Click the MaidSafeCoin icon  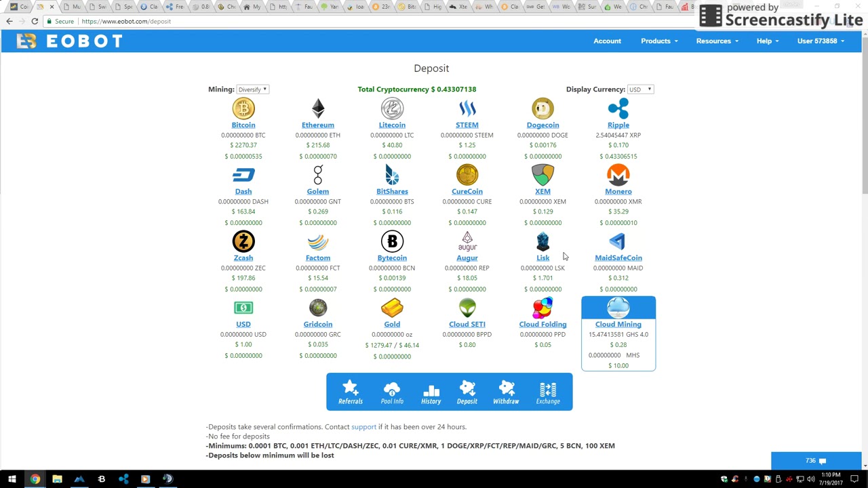click(617, 241)
